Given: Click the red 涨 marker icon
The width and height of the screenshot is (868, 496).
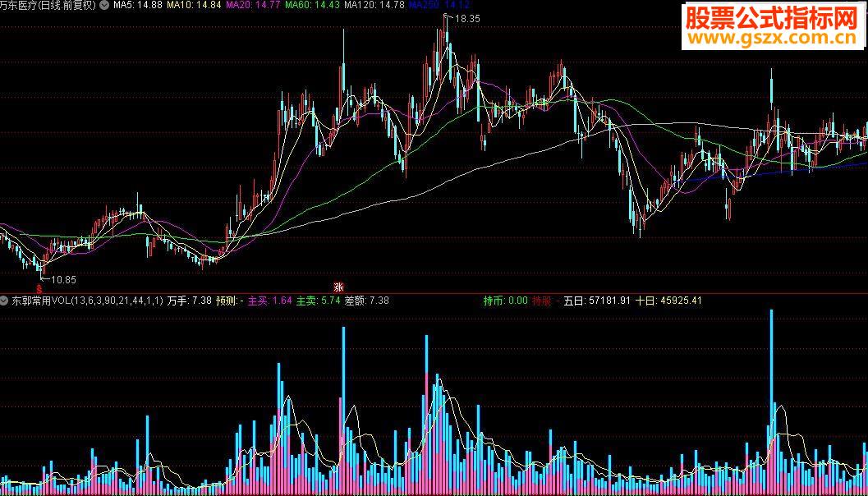Looking at the screenshot, I should point(339,287).
